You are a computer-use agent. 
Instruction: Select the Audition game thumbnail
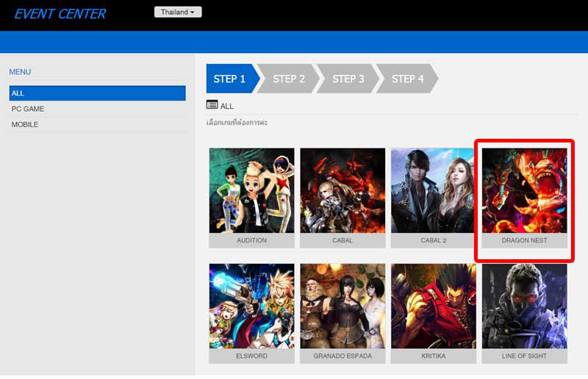point(251,190)
